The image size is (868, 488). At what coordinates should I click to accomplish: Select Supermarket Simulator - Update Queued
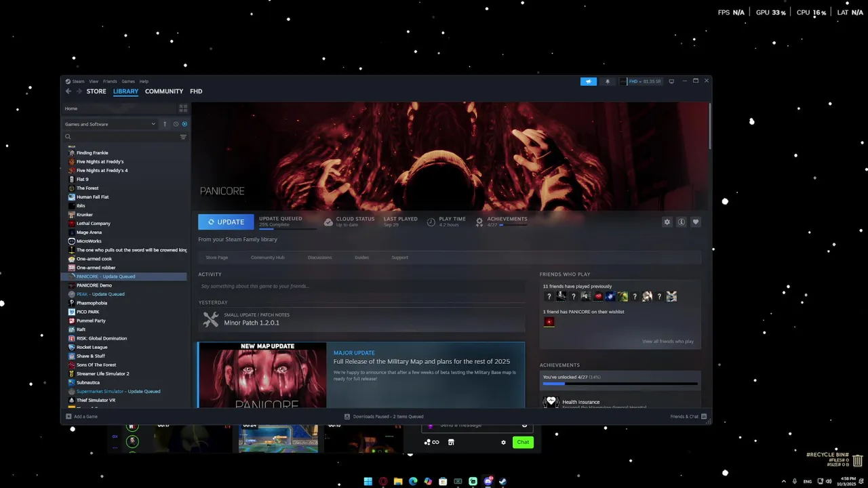pos(118,391)
